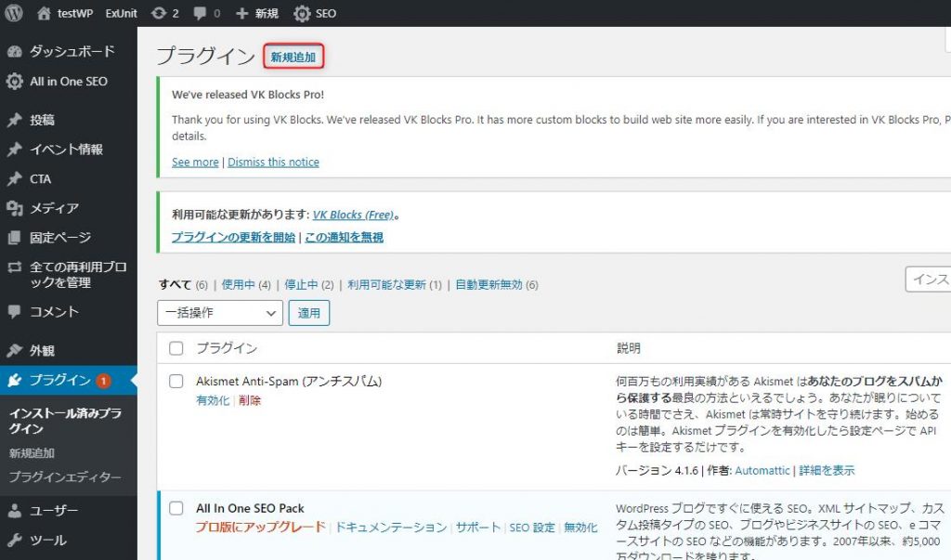Select インストール済みプラグイン submenu item
Image resolution: width=951 pixels, height=560 pixels.
66,421
